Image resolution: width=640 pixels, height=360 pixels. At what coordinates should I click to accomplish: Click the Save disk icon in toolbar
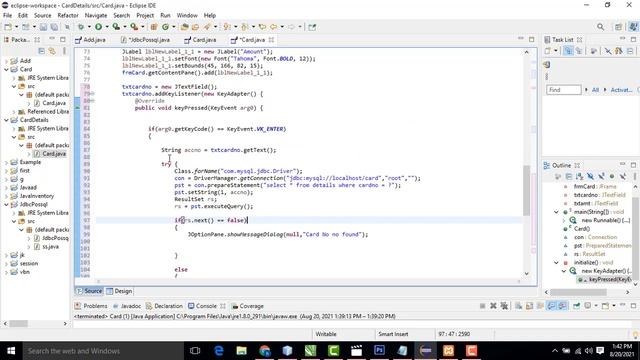(x=43, y=27)
